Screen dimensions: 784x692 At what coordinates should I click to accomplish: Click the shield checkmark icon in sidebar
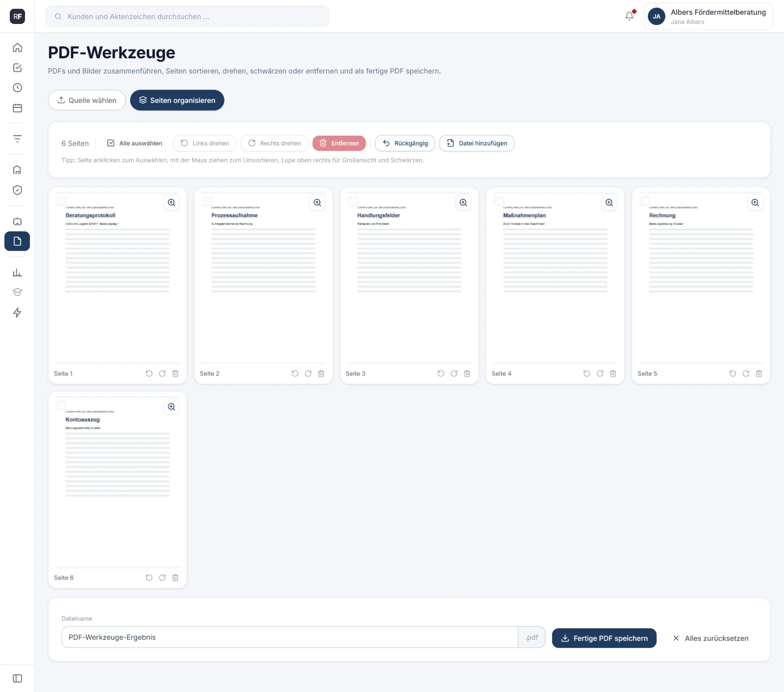click(17, 190)
